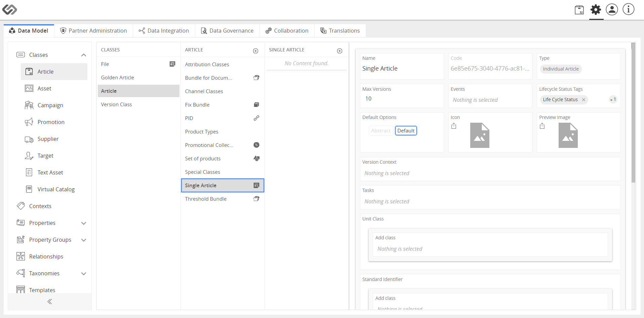Select Virtual Catalog in the sidebar
This screenshot has width=644, height=318.
pos(54,189)
